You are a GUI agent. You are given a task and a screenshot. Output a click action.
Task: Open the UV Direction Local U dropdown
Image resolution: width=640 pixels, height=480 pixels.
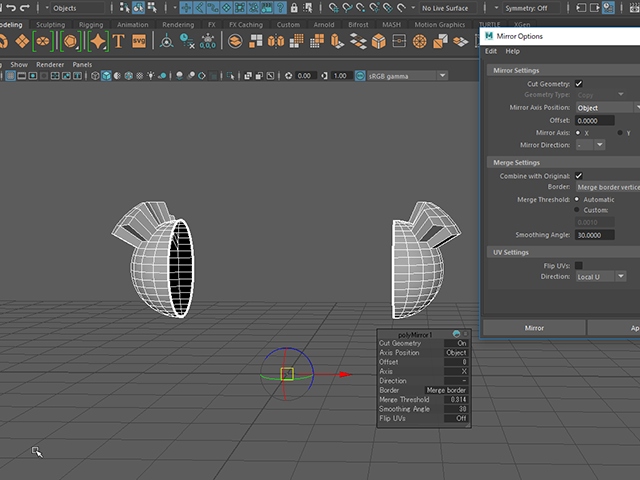coord(601,277)
